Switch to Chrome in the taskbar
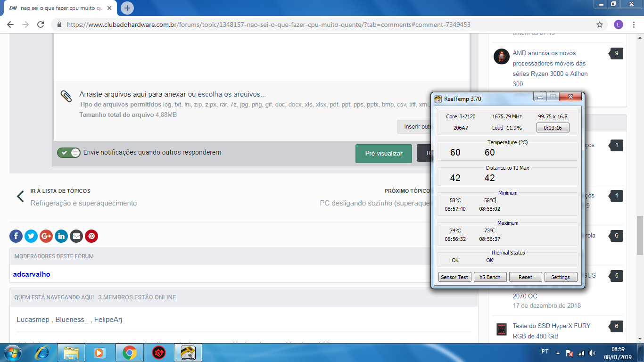Viewport: 644px width, 362px height. (130, 352)
